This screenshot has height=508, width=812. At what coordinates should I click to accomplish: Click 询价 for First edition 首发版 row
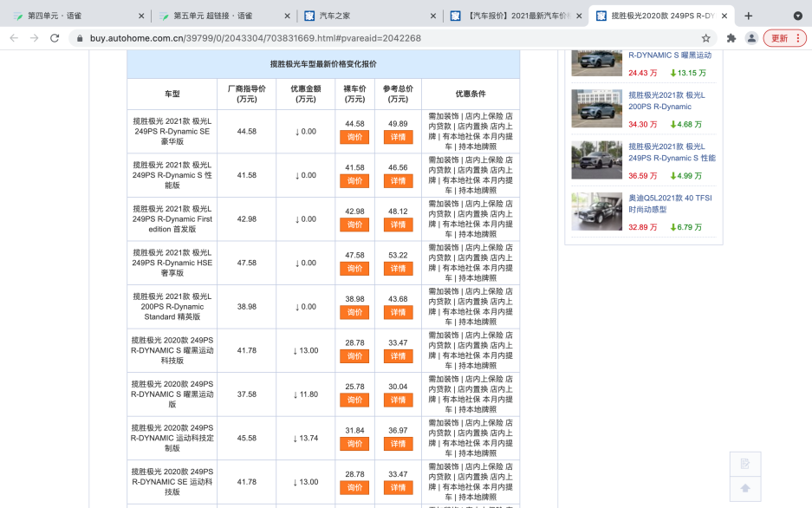(x=354, y=225)
